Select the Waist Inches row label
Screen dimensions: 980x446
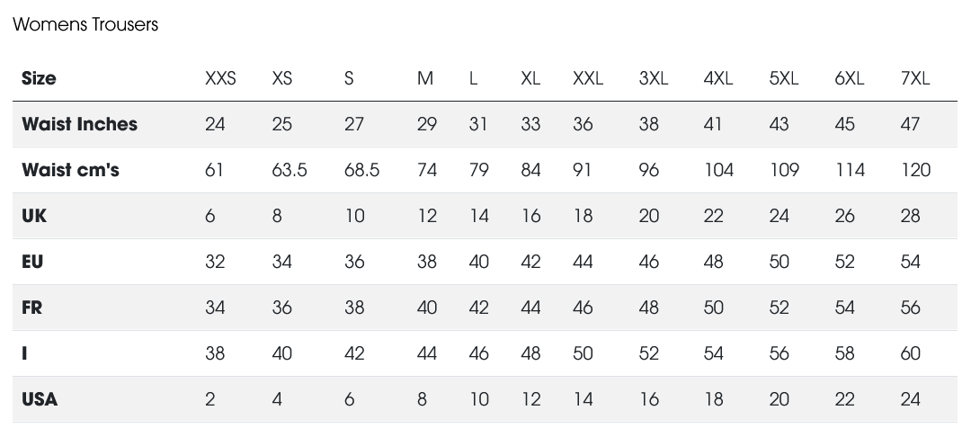pyautogui.click(x=79, y=124)
